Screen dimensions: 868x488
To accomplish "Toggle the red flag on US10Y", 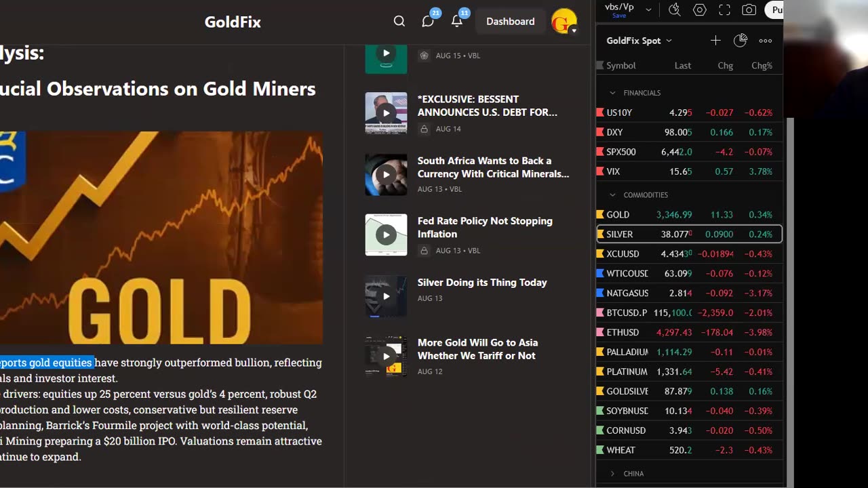I will point(600,113).
